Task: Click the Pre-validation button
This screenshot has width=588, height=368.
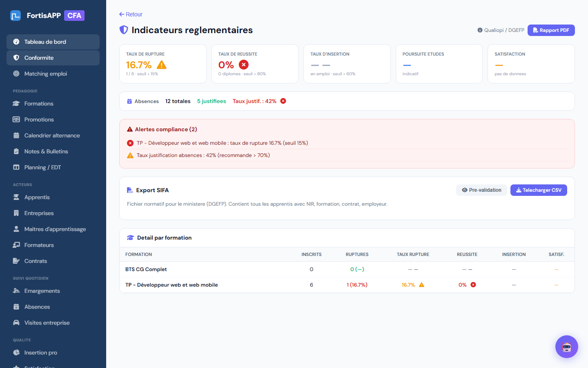Action: (x=481, y=190)
